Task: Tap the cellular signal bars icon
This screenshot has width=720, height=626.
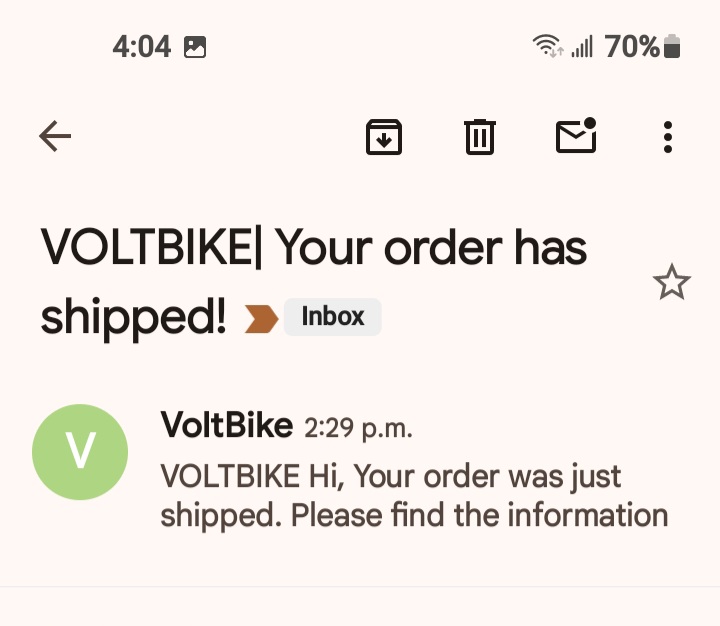Action: click(x=582, y=46)
